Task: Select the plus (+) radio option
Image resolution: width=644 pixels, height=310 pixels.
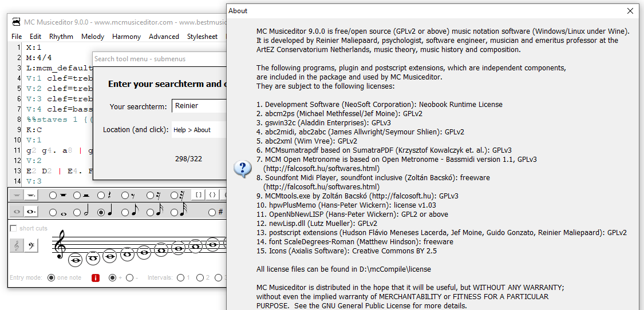Action: click(113, 278)
